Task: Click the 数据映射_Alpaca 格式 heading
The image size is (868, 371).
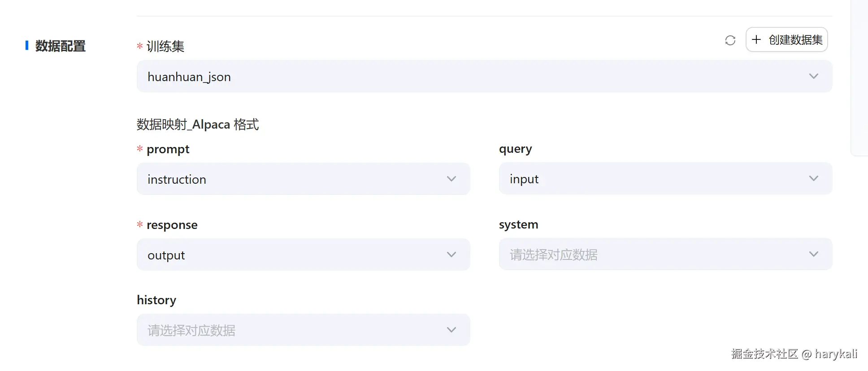Action: tap(198, 124)
